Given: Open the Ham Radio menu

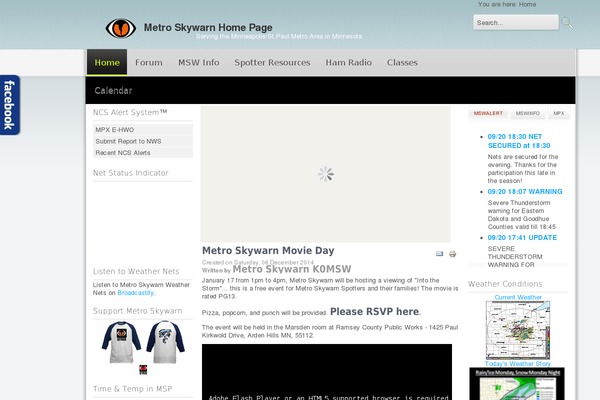Looking at the screenshot, I should pos(349,62).
